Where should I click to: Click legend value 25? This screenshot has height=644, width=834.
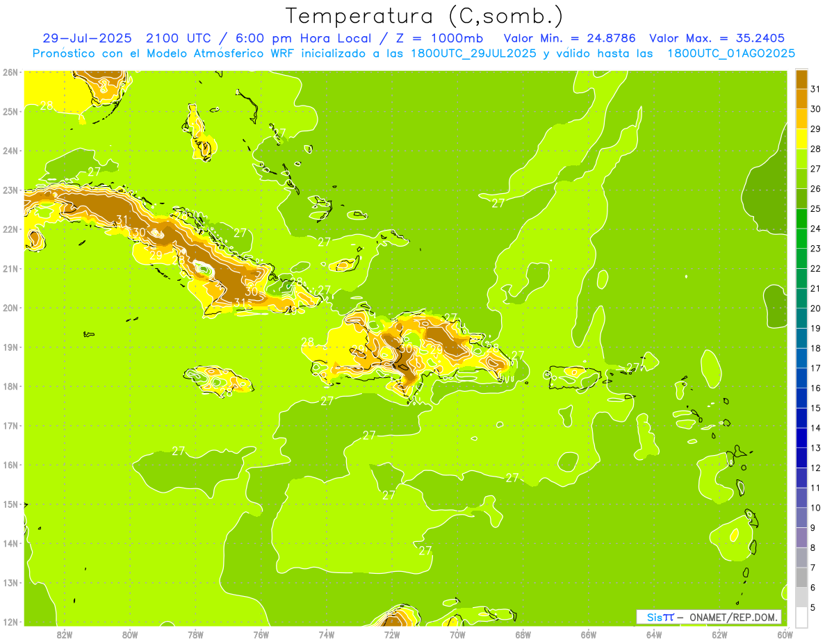[x=816, y=208]
